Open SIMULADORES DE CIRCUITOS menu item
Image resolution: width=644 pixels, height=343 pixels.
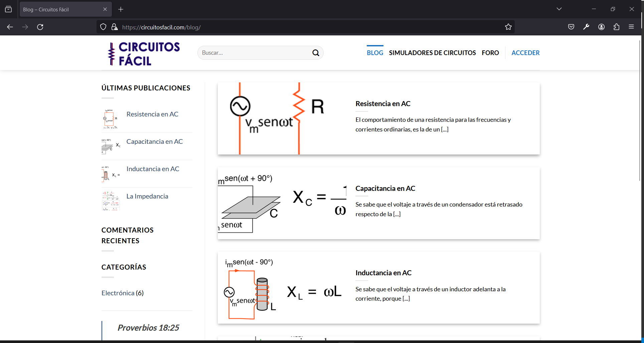point(432,53)
